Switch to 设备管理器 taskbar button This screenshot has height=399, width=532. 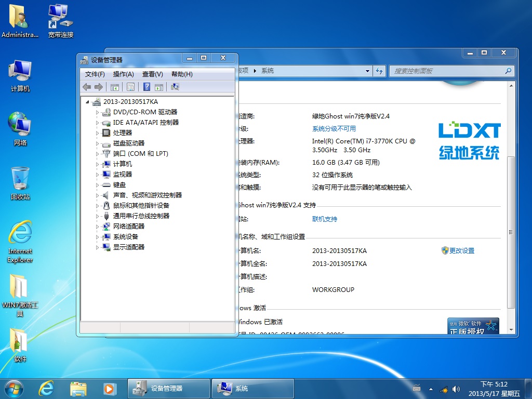click(169, 389)
